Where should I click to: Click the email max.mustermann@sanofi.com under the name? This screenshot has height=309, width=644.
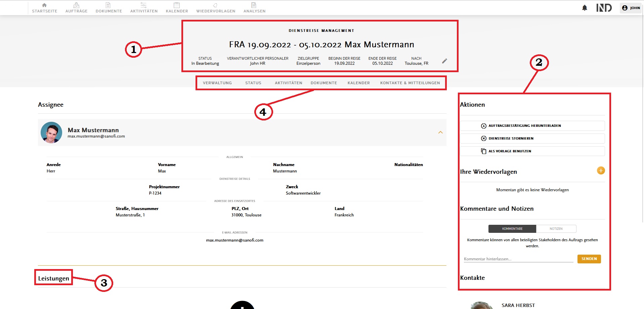coord(96,136)
